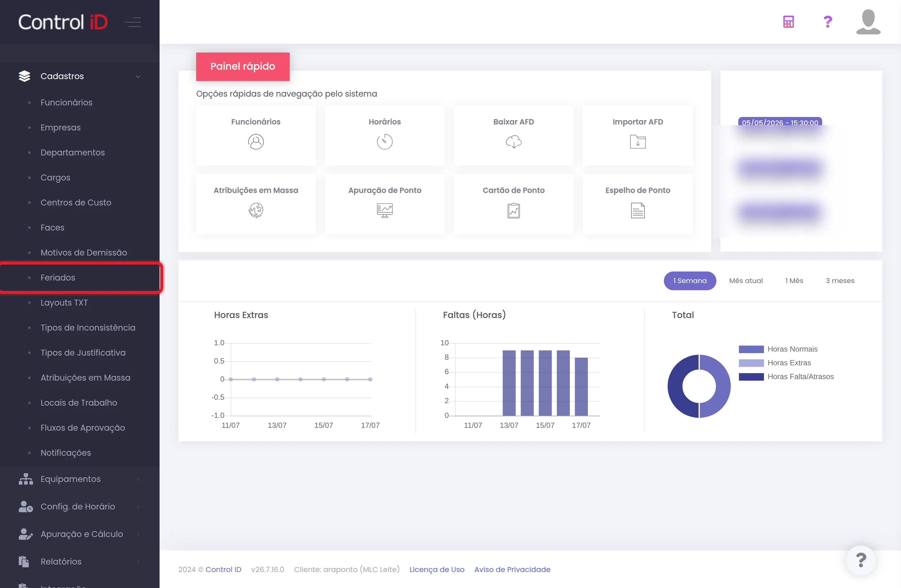
Task: Open Tipos de Justificativa menu item
Action: [83, 353]
